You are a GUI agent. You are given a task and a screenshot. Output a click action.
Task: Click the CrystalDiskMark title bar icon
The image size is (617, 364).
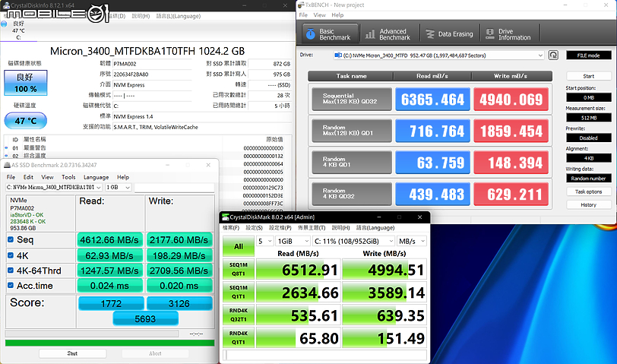(x=226, y=217)
